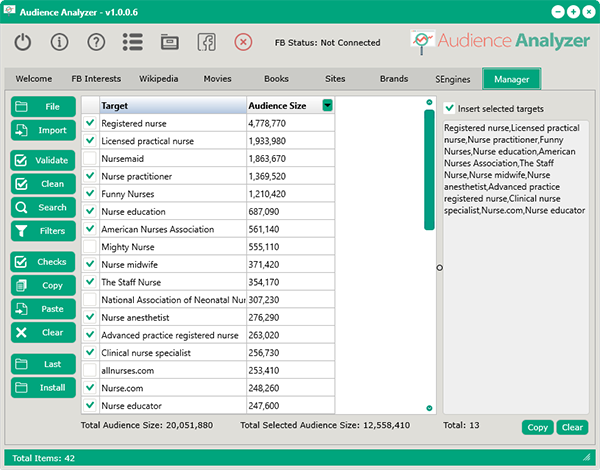Check the Mighty Nurse row checkbox
This screenshot has height=470, width=600.
coord(90,246)
